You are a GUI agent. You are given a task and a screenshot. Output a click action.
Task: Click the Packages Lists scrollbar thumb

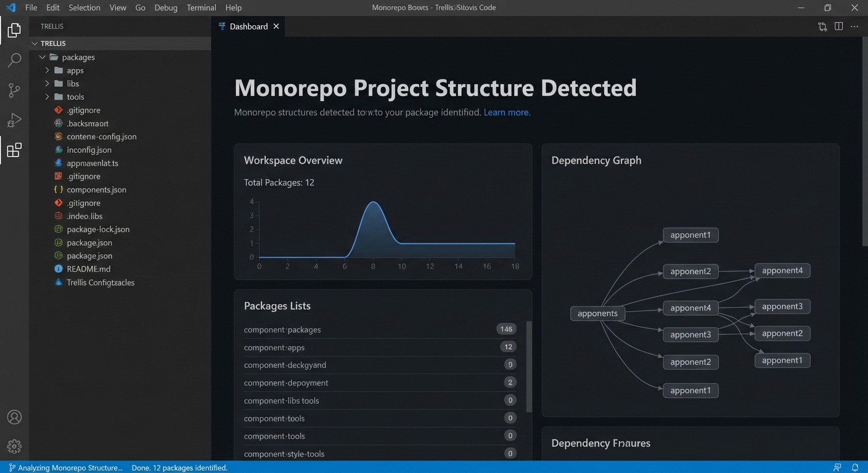click(x=528, y=366)
